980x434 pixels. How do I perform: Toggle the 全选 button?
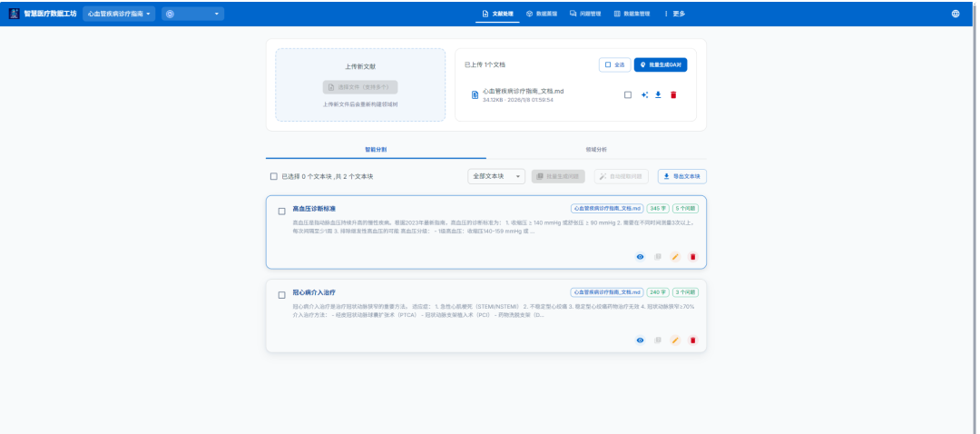(614, 64)
